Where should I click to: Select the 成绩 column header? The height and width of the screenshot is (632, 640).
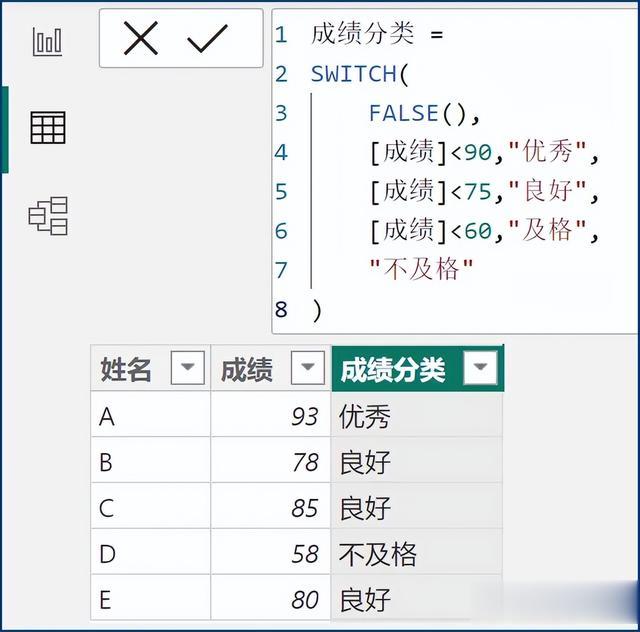(271, 368)
